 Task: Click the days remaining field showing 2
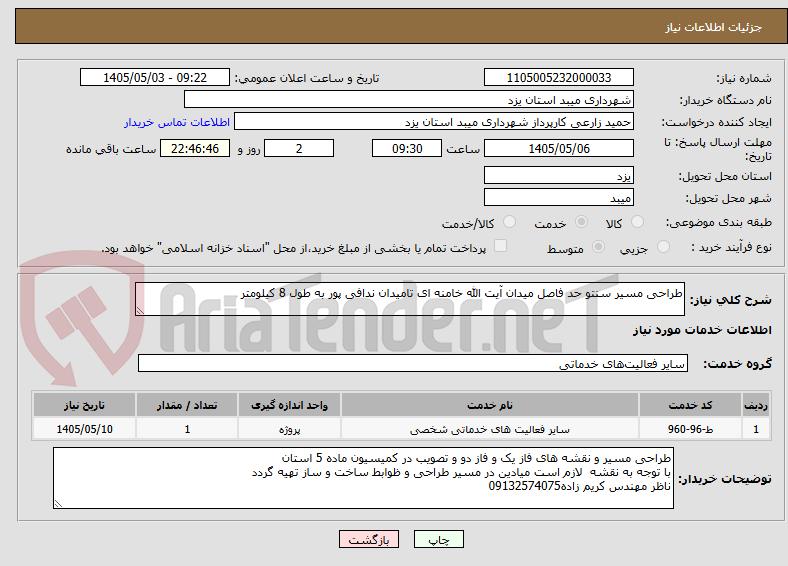click(299, 148)
